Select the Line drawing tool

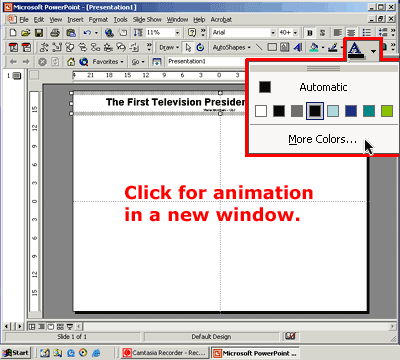[259, 47]
